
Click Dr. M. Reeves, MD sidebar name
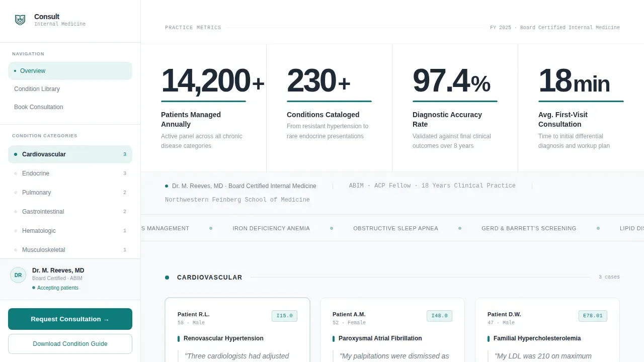click(58, 270)
